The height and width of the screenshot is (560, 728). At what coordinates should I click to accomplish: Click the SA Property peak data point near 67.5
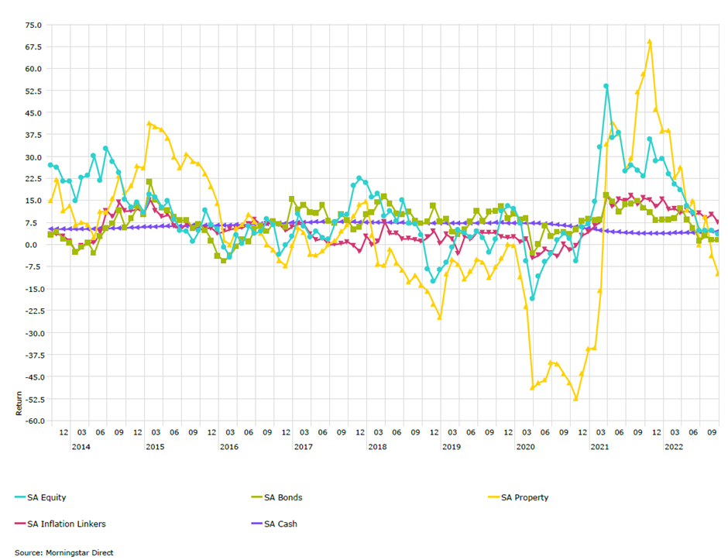click(x=650, y=41)
